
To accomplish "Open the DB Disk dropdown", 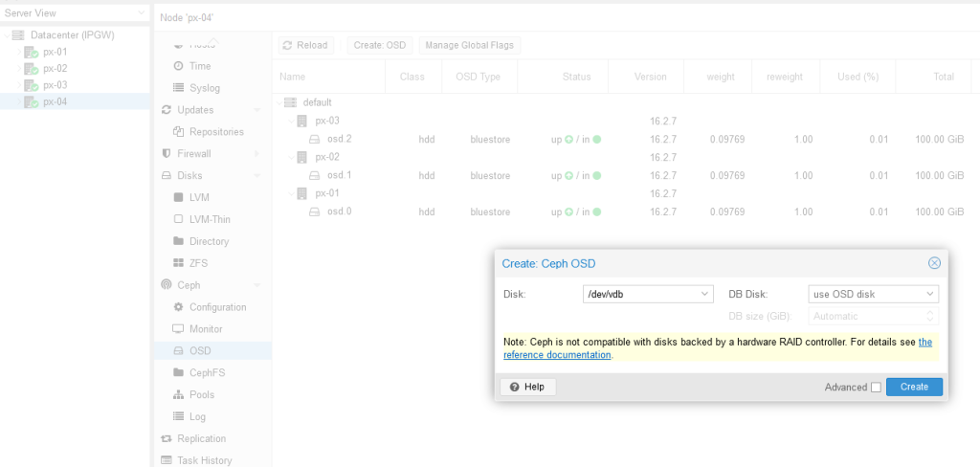I will [x=929, y=294].
